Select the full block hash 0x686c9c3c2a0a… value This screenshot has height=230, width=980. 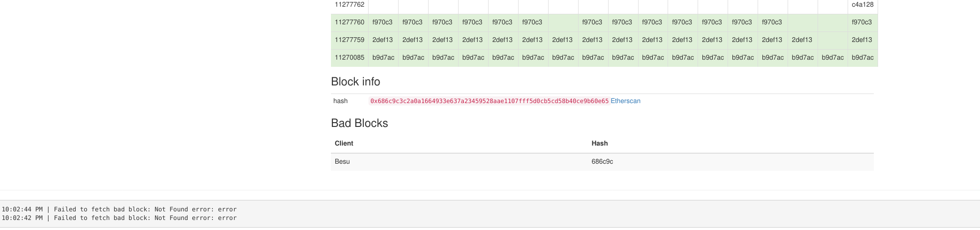(x=489, y=101)
